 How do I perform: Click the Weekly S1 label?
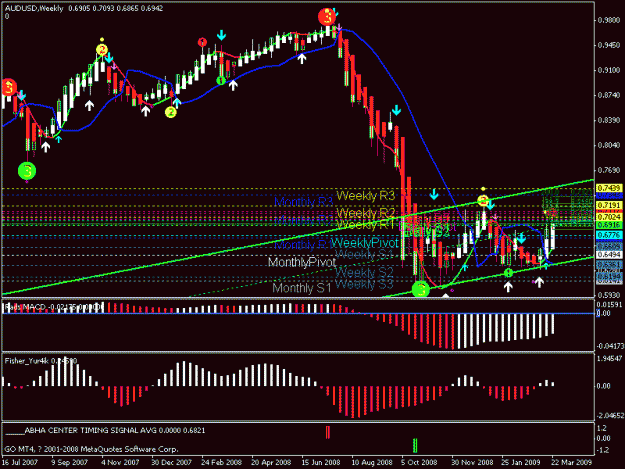coord(364,254)
